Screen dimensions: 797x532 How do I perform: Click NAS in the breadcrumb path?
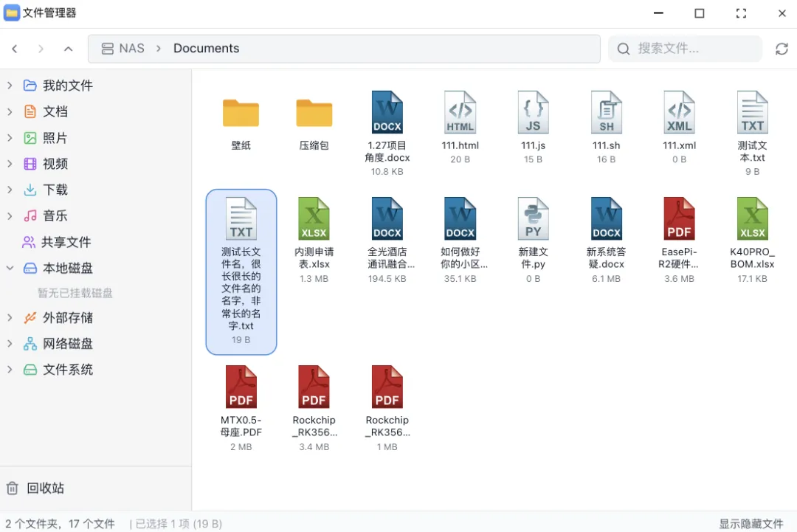(131, 49)
